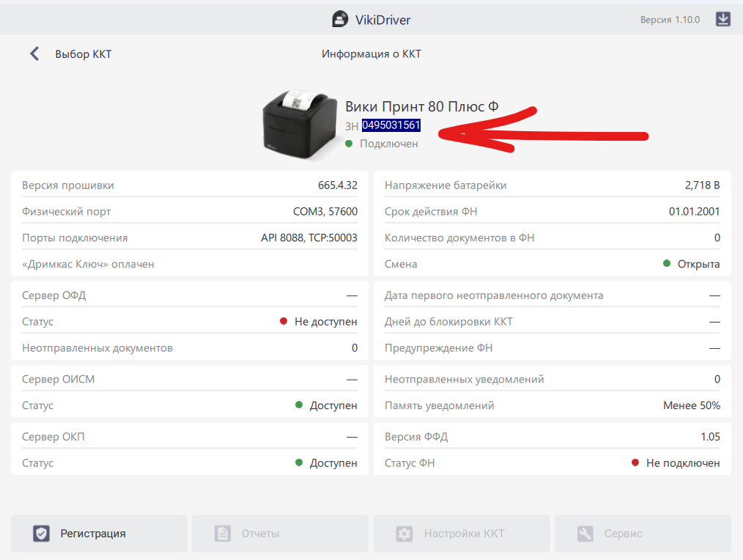
Task: Click the document icon on Отчеты
Action: point(222,534)
